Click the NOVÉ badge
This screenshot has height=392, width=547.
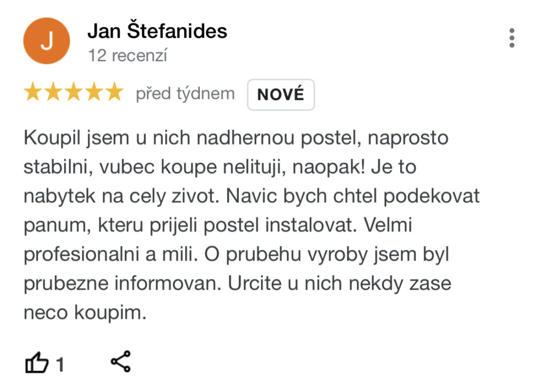281,95
